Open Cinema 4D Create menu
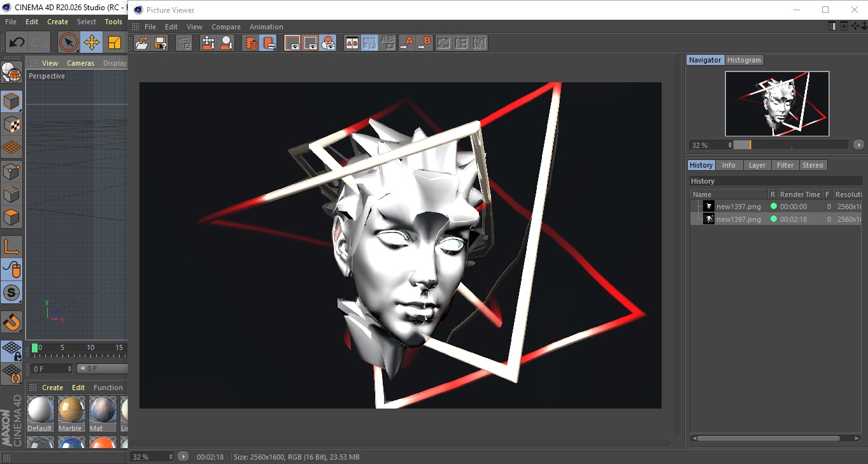Viewport: 868px width, 464px height. pos(57,22)
